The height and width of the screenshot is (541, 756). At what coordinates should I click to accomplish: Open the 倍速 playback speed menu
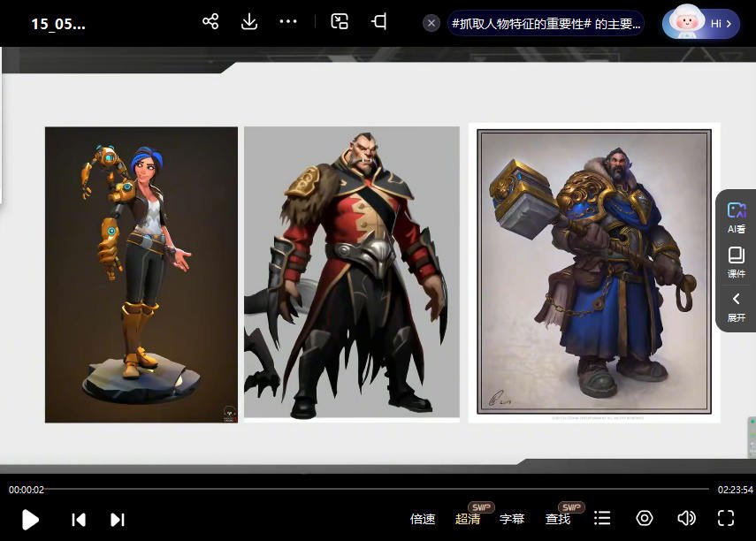point(423,519)
